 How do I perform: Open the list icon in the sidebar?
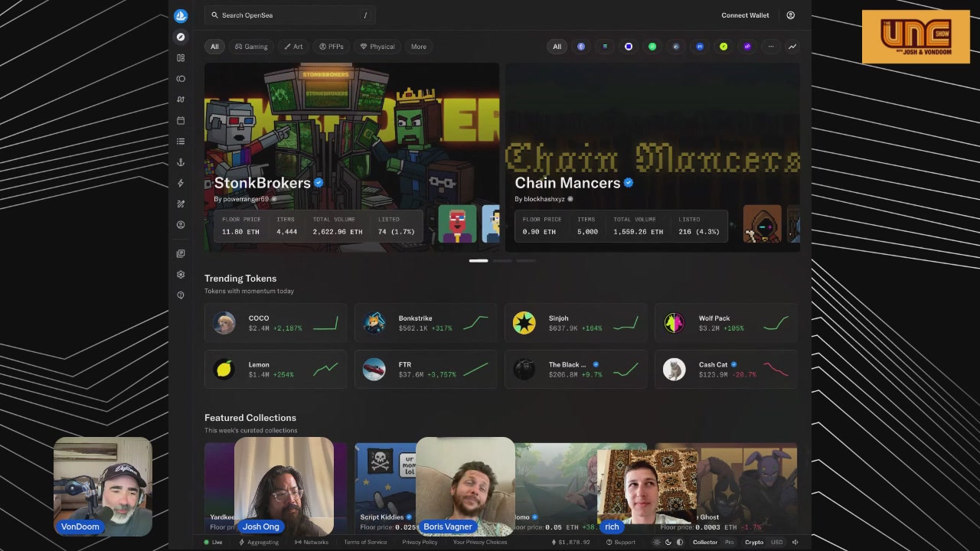pos(181,142)
